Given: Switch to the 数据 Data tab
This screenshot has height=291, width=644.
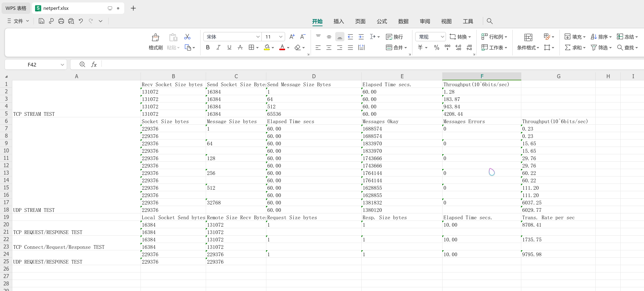Looking at the screenshot, I should click(x=403, y=21).
